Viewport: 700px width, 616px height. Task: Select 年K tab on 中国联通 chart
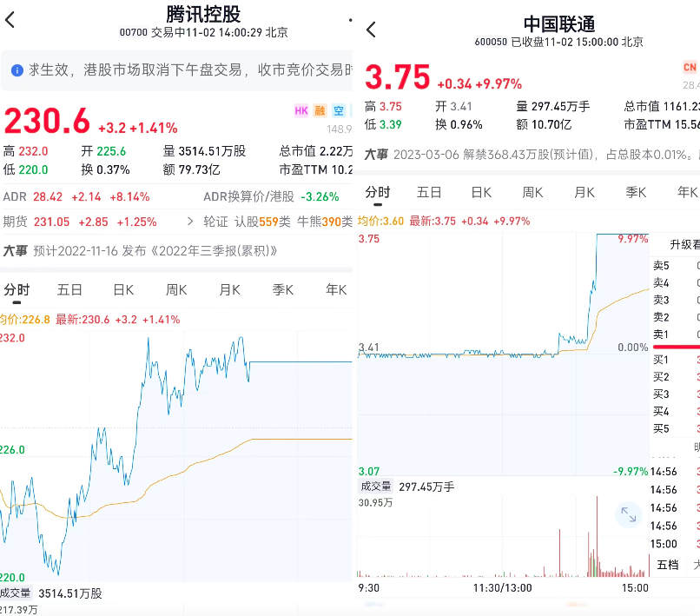point(688,192)
